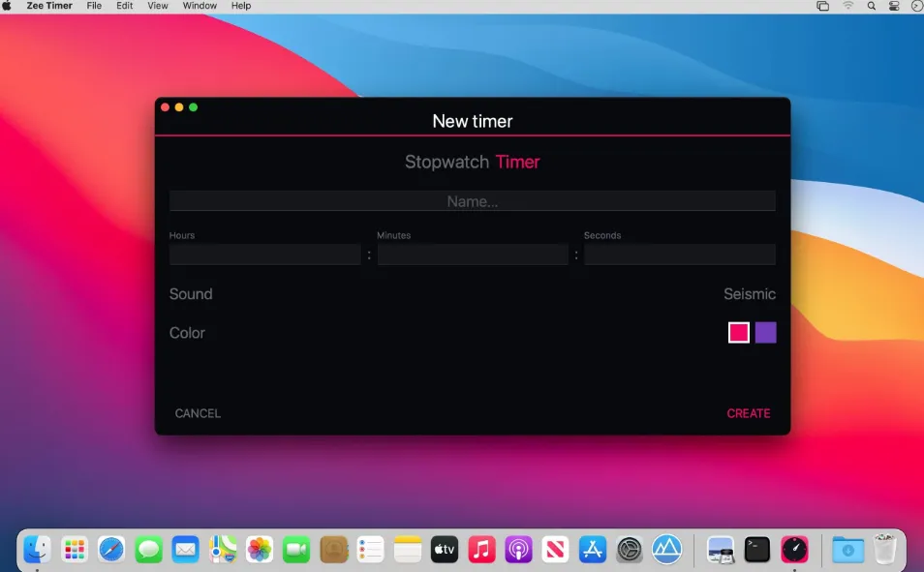924x572 pixels.
Task: Focus the Seconds input field
Action: 680,255
